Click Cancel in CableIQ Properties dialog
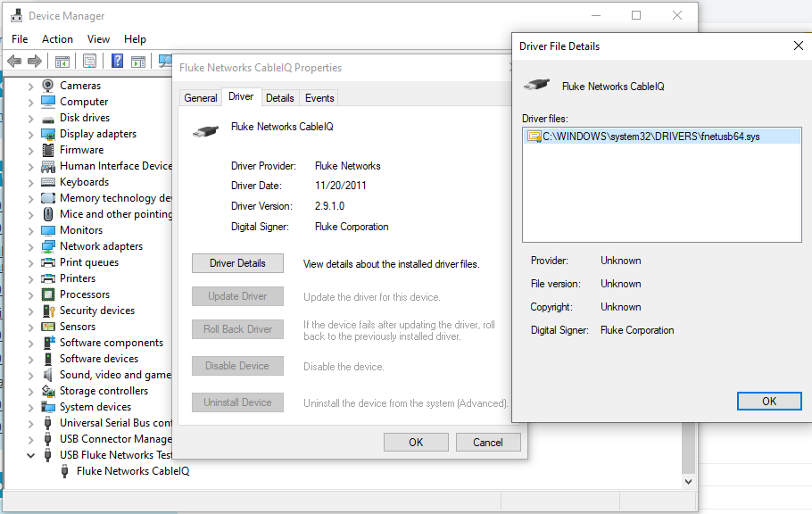812x514 pixels. (x=488, y=443)
